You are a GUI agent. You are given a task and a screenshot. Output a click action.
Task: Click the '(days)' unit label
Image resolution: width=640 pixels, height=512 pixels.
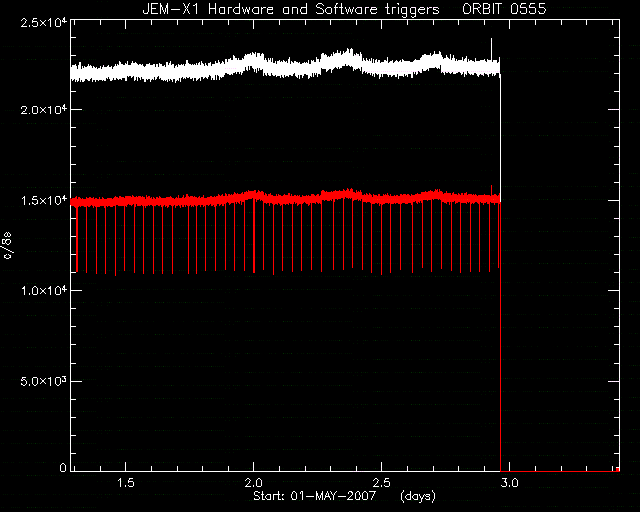click(x=418, y=496)
